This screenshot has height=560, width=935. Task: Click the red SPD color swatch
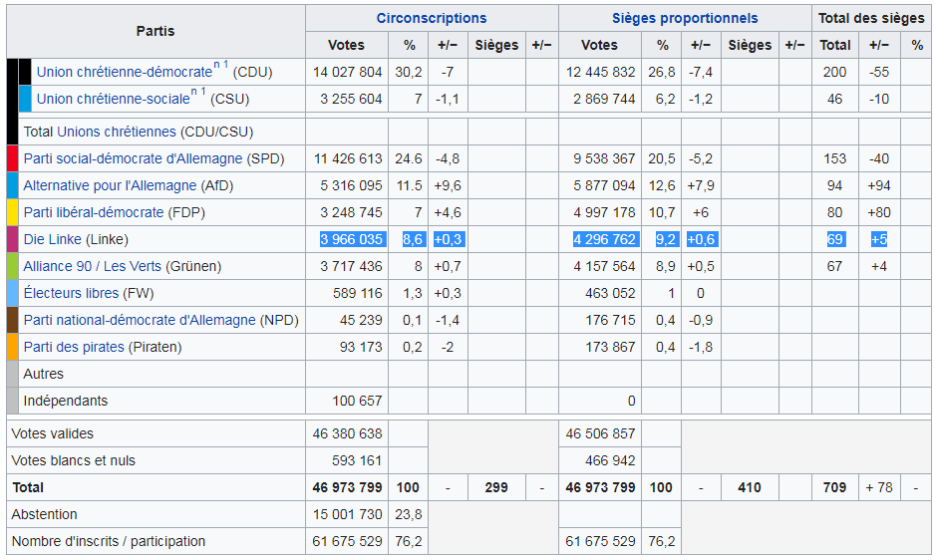click(x=12, y=158)
